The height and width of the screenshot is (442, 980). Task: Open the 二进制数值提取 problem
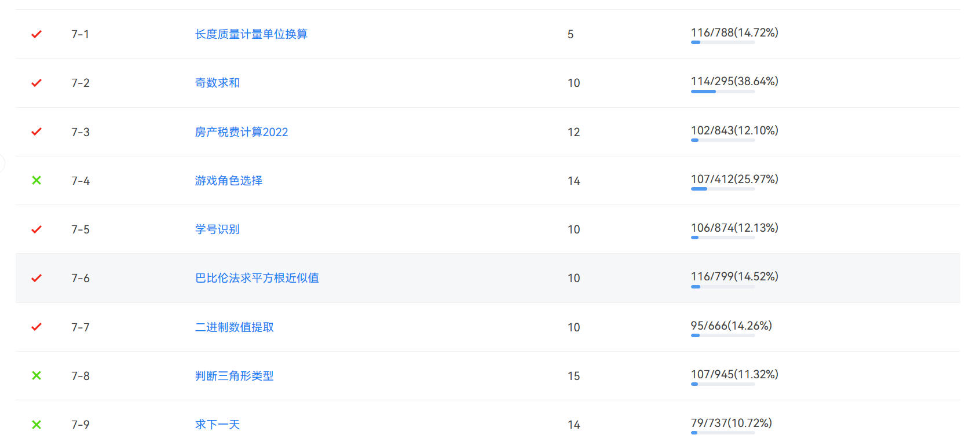pyautogui.click(x=234, y=327)
